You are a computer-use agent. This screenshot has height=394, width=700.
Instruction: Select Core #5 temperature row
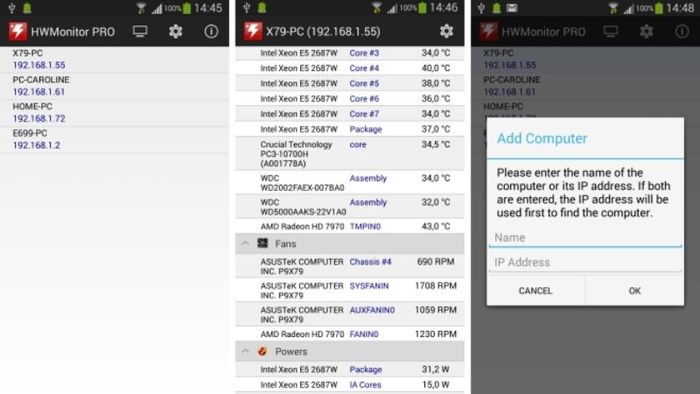[x=350, y=83]
